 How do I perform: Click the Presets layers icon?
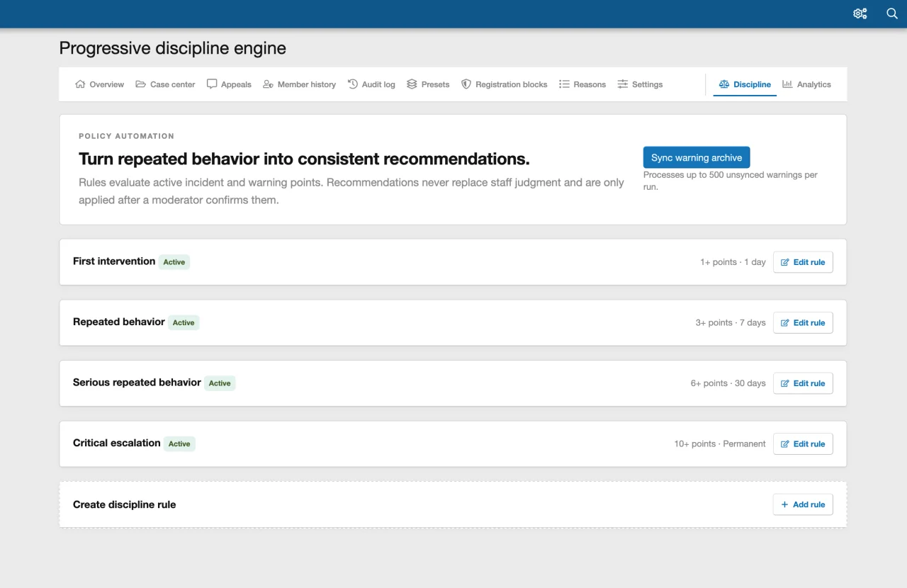(412, 84)
